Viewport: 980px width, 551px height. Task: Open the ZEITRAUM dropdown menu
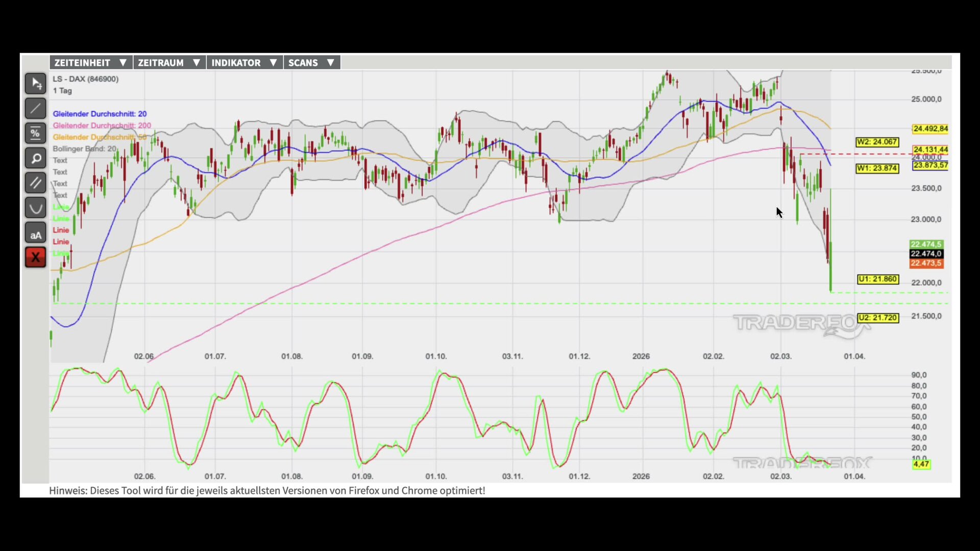click(169, 63)
